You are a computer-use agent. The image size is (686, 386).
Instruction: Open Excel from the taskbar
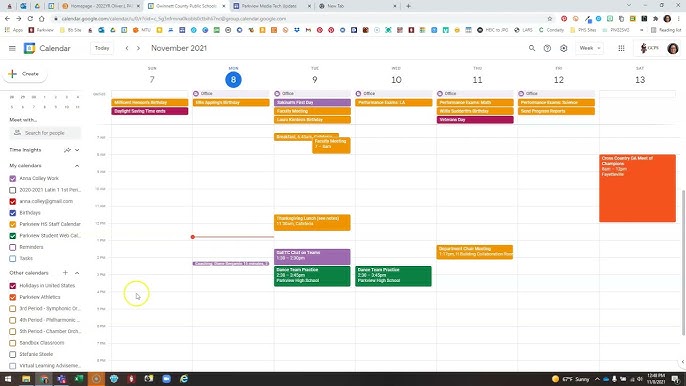coord(79,379)
